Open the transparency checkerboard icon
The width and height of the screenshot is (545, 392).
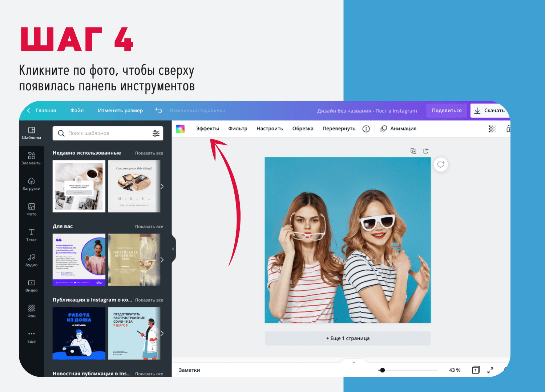coord(492,128)
